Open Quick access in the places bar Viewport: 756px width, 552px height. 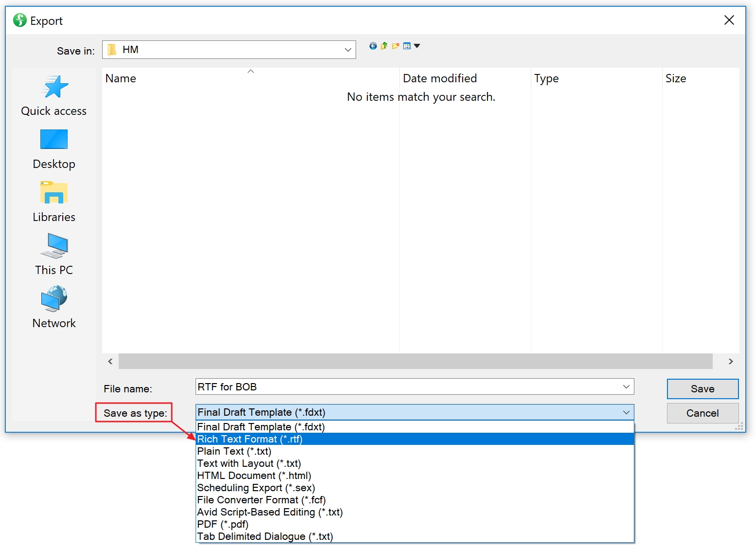click(x=54, y=95)
